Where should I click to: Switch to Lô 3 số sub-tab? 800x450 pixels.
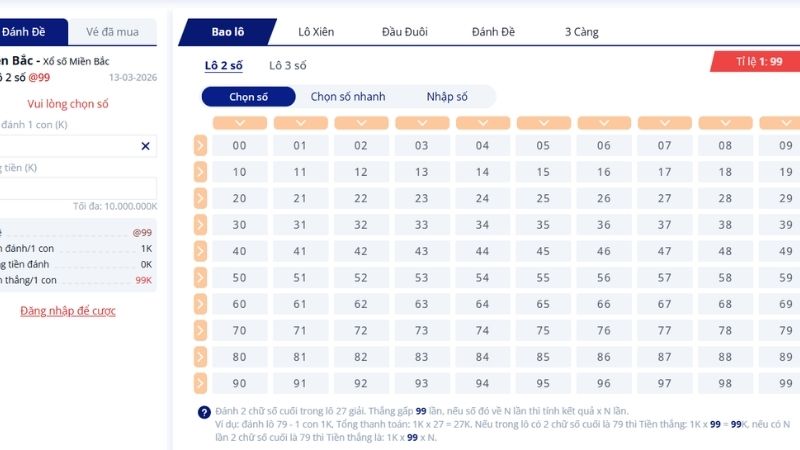coord(288,66)
